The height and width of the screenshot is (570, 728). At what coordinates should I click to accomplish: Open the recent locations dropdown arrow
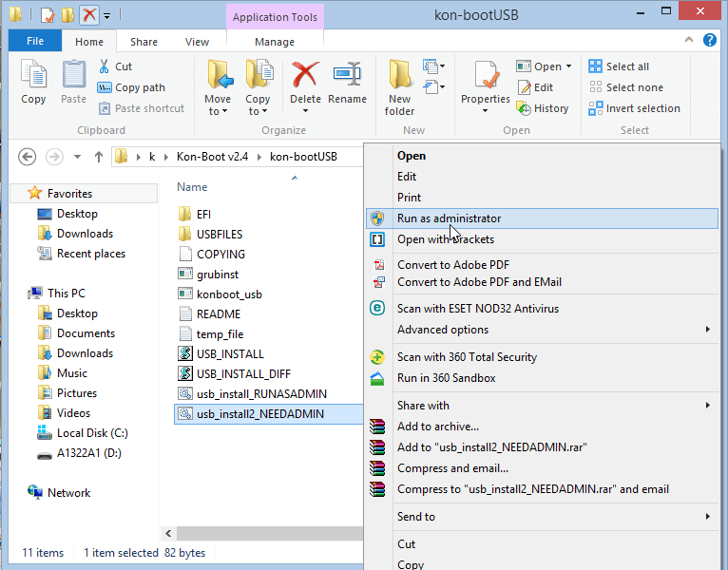click(x=77, y=157)
